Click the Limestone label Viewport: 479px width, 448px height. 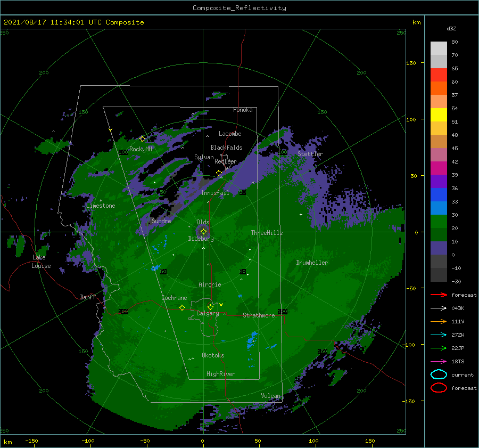[101, 206]
